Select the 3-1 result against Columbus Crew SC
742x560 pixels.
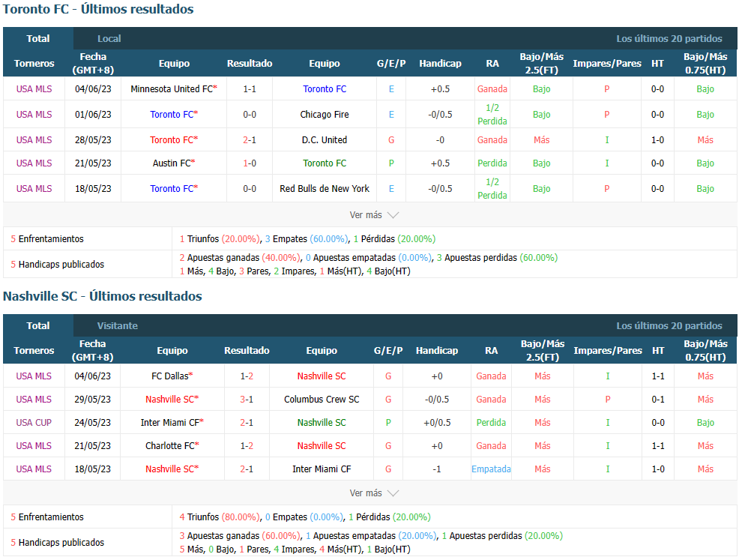247,400
